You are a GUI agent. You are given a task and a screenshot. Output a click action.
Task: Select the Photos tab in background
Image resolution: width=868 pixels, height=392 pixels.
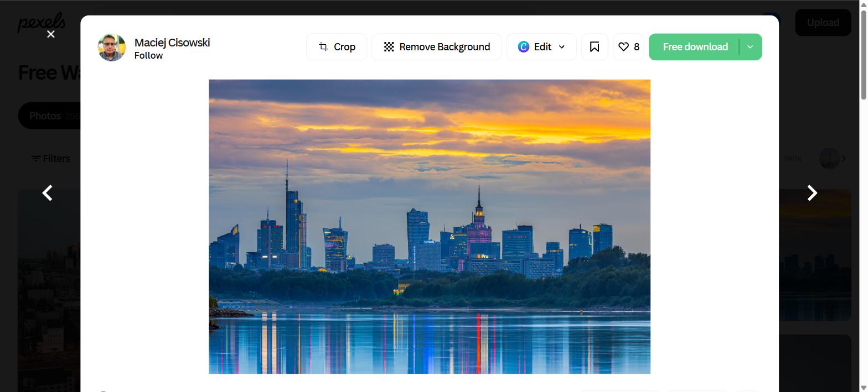coord(50,116)
